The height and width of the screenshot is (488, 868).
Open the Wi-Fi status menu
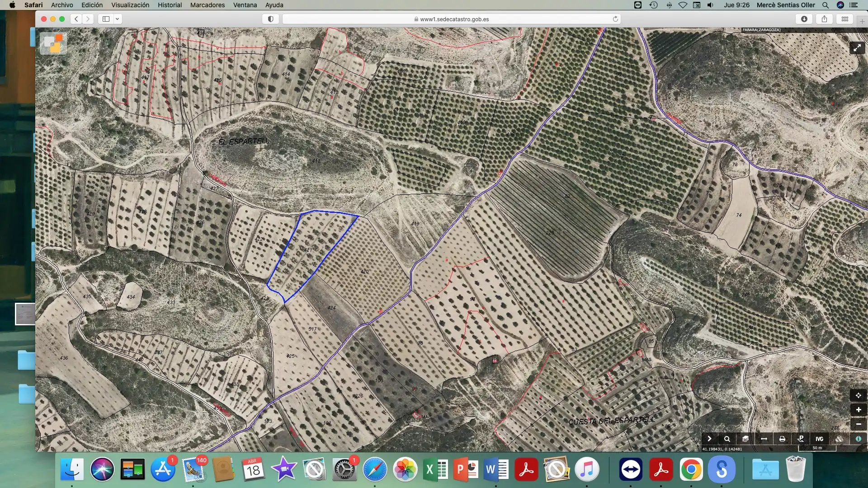(x=683, y=5)
